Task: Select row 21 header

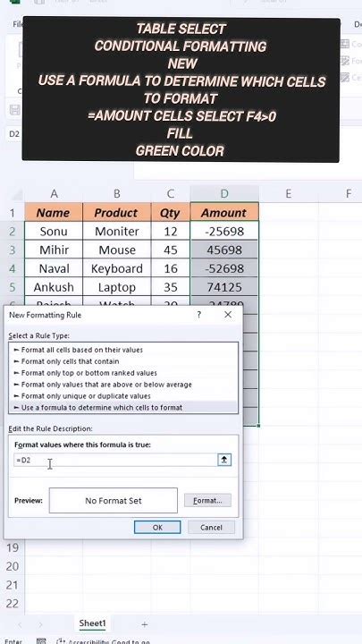Action: pyautogui.click(x=12, y=585)
